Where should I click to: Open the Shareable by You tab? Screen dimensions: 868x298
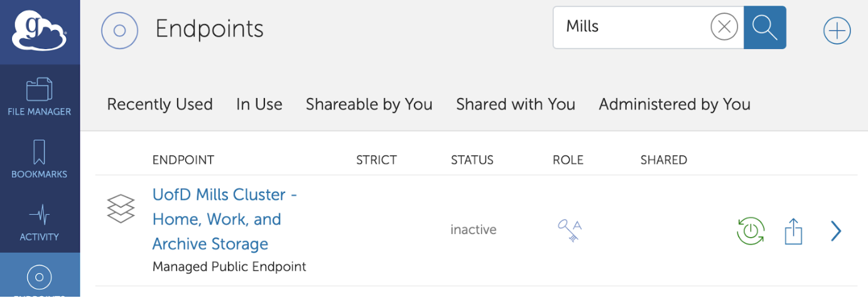369,104
